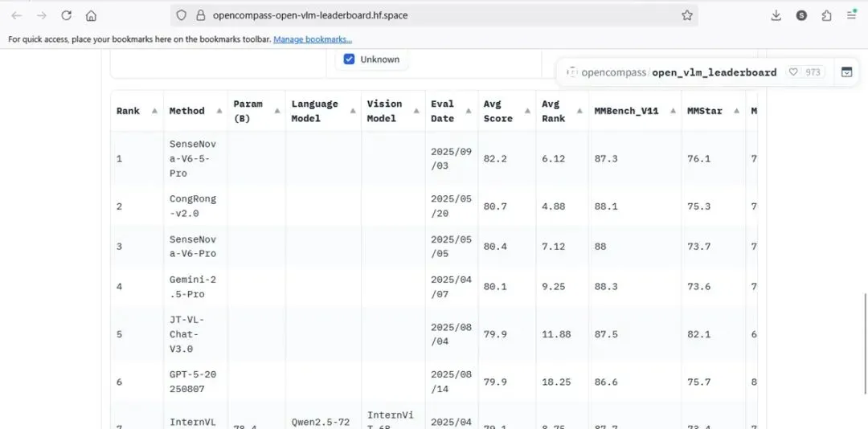868x429 pixels.
Task: Sort table by Avg Rank column
Action: [x=580, y=111]
